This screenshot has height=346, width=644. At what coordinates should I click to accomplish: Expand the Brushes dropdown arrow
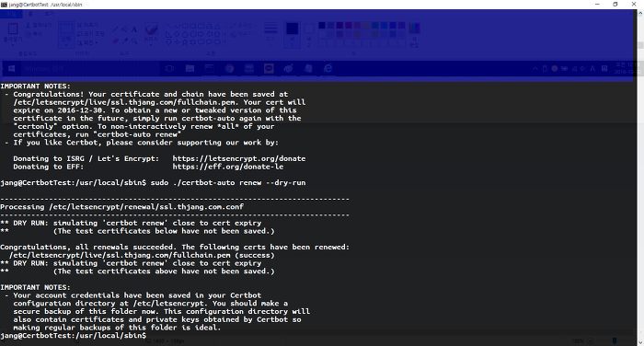151,45
